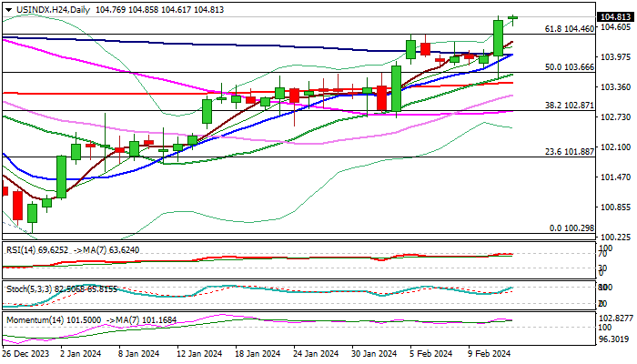Image resolution: width=637 pixels, height=364 pixels.
Task: Click the dropdown triangle beside USINDX.H24 title
Action: (5, 7)
